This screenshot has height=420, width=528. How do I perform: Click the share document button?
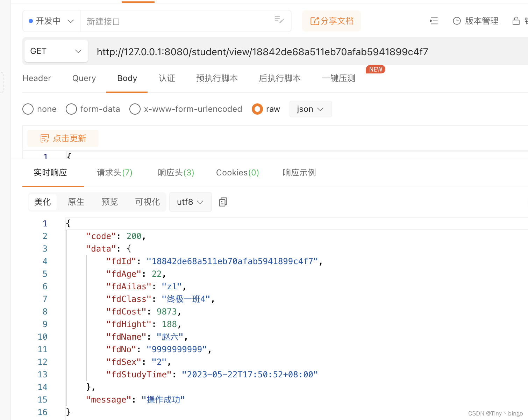click(x=331, y=21)
